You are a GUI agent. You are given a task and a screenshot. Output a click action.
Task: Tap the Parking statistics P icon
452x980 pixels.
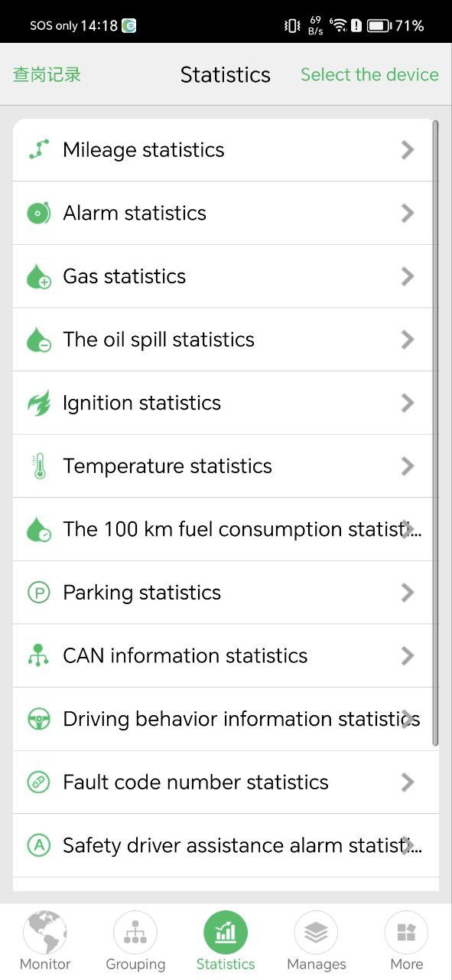[x=38, y=593]
